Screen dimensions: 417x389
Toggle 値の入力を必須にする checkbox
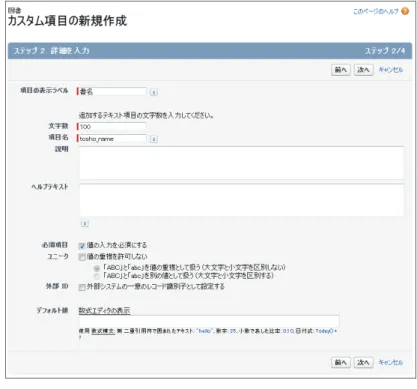(82, 246)
